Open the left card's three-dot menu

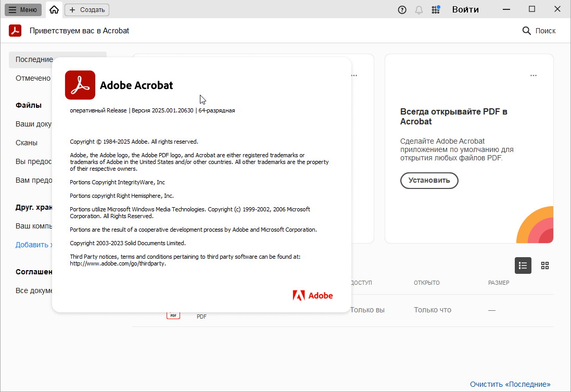point(354,75)
